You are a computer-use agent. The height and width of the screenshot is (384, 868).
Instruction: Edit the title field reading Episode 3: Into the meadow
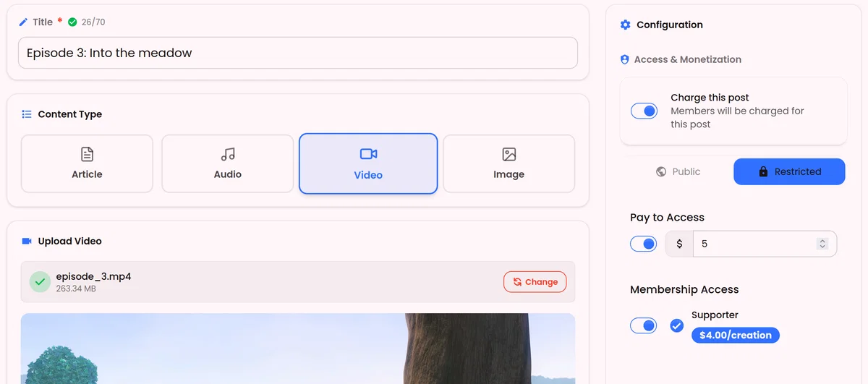coord(298,53)
